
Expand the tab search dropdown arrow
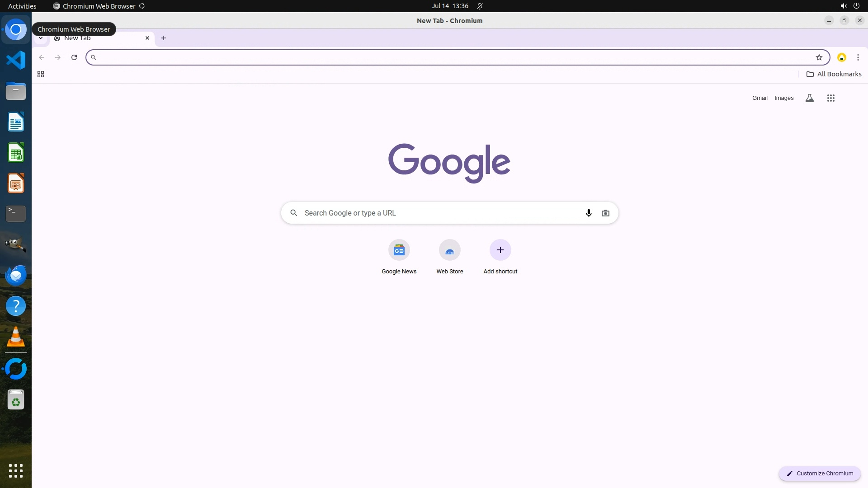41,38
